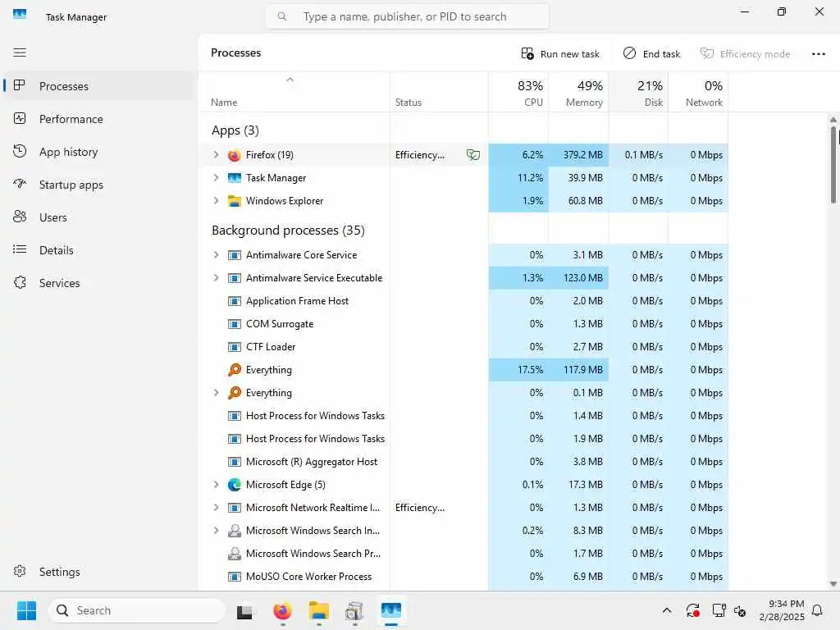840x630 pixels.
Task: Expand Microsoft Network Realtime row
Action: point(216,508)
